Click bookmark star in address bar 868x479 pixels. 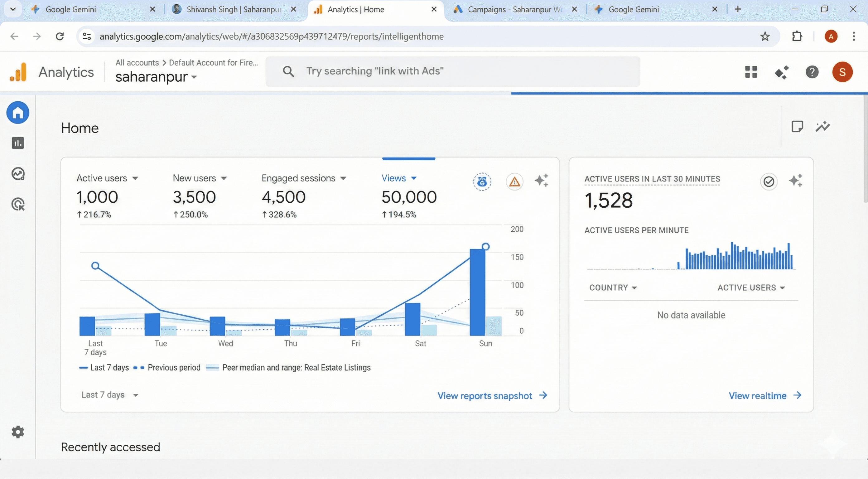[x=765, y=36]
